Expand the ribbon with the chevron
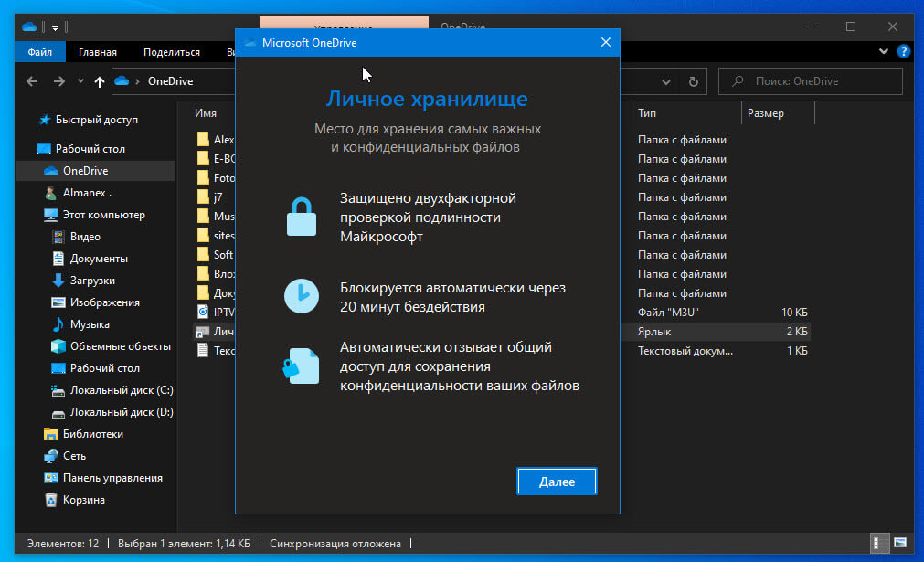This screenshot has width=924, height=562. point(884,51)
